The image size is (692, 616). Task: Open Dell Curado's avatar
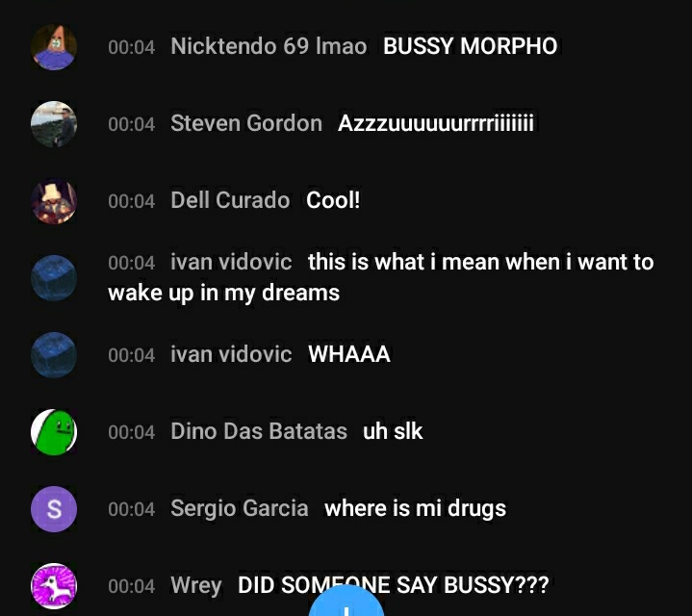point(54,201)
